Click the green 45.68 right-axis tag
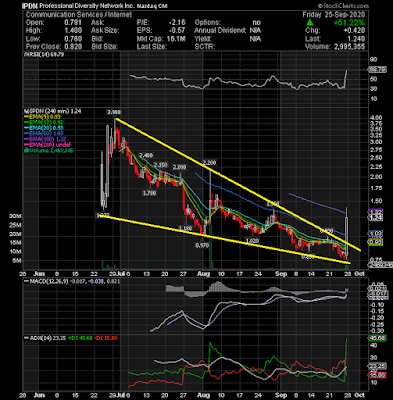393x400 pixels. 376,338
